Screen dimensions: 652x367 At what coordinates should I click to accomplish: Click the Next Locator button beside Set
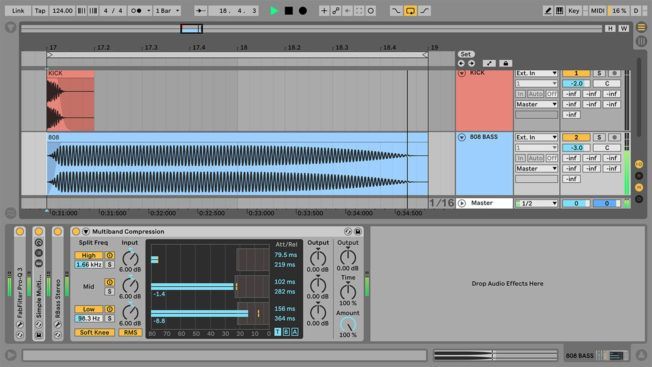(472, 63)
